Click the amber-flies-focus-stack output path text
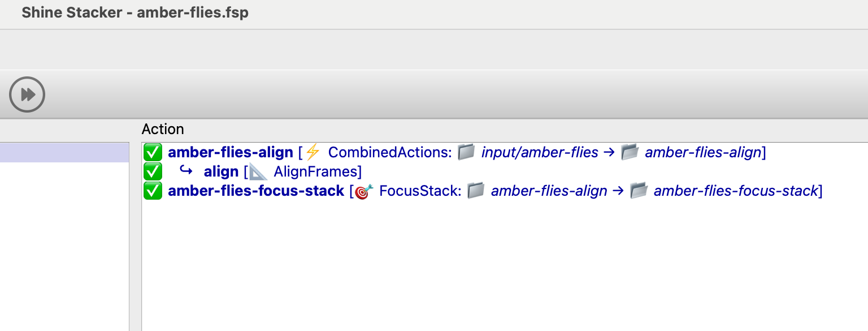Image resolution: width=868 pixels, height=331 pixels. (x=736, y=191)
